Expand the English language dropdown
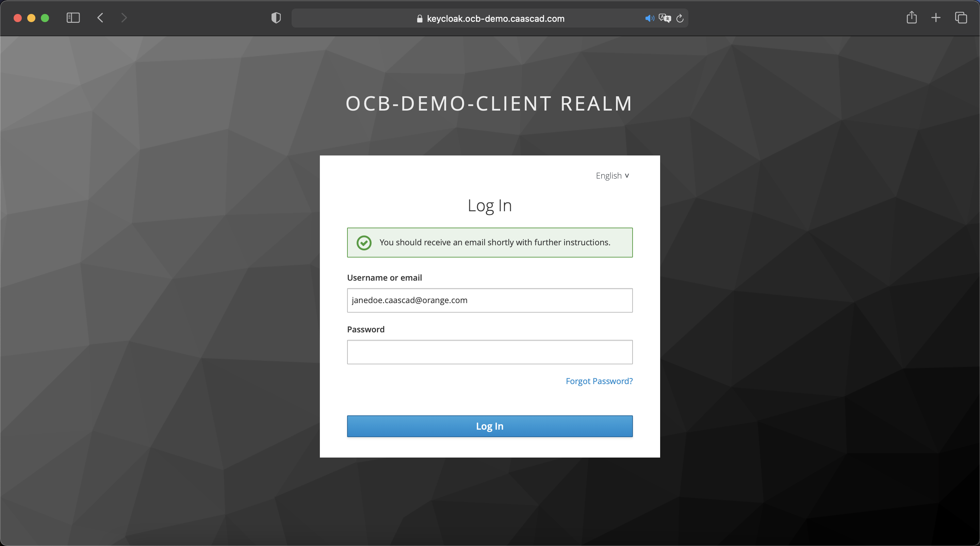This screenshot has width=980, height=546. 612,176
